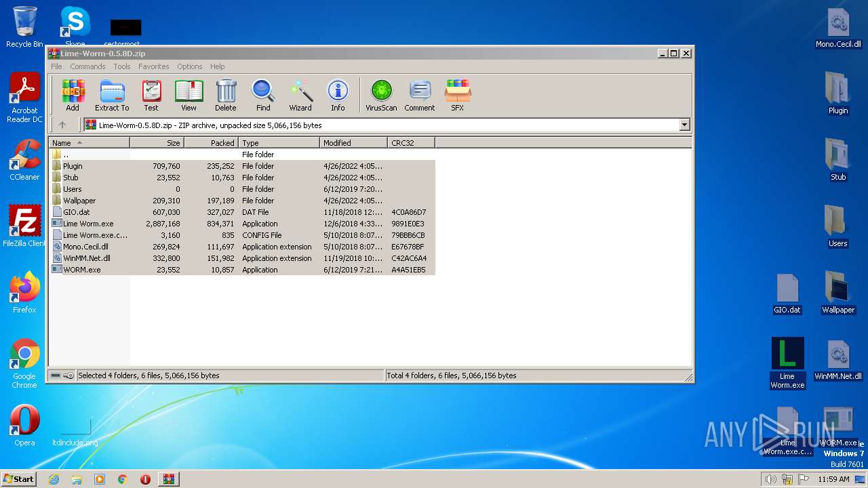Click the drive/key icon in status bar
This screenshot has height=488, width=868.
62,375
